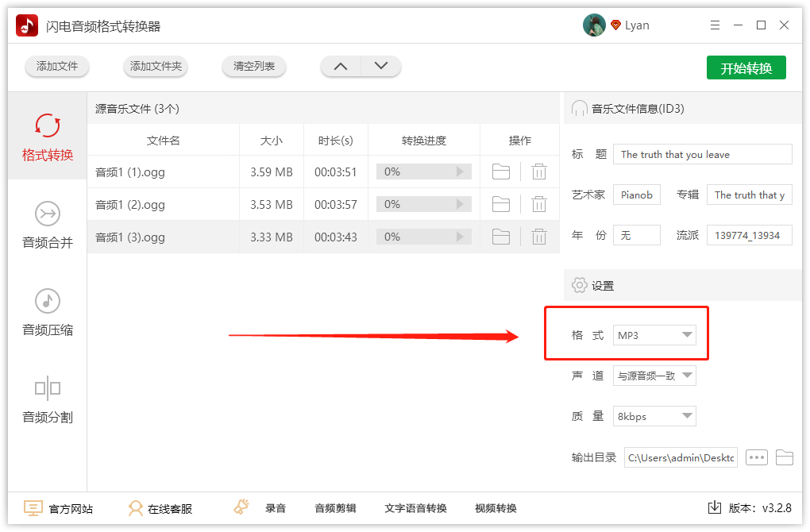Click the 时长(s) duration column header

tap(336, 141)
